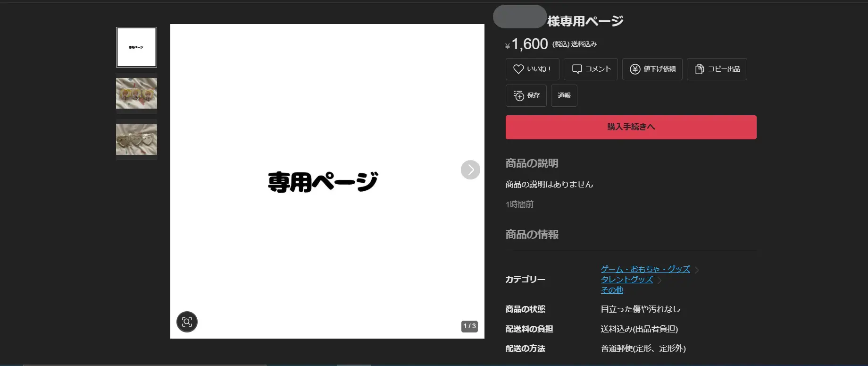Select the third thumbnail with heart cases
The image size is (868, 366).
coord(136,140)
